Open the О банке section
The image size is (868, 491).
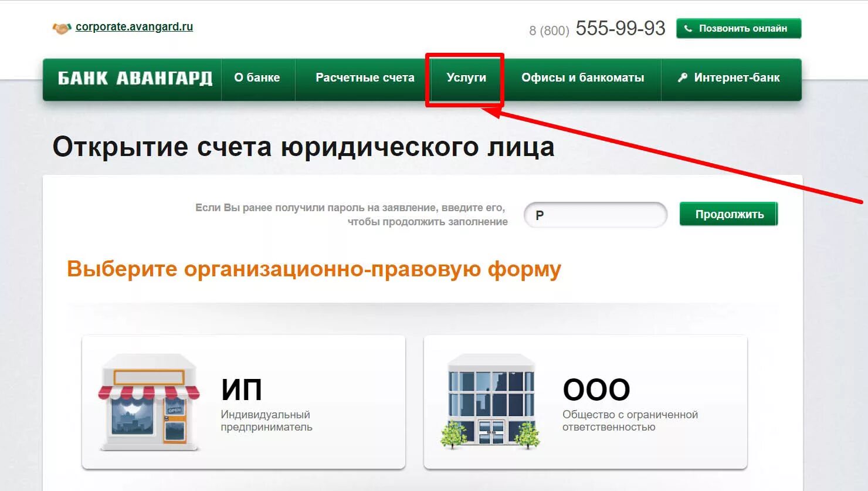(x=257, y=77)
